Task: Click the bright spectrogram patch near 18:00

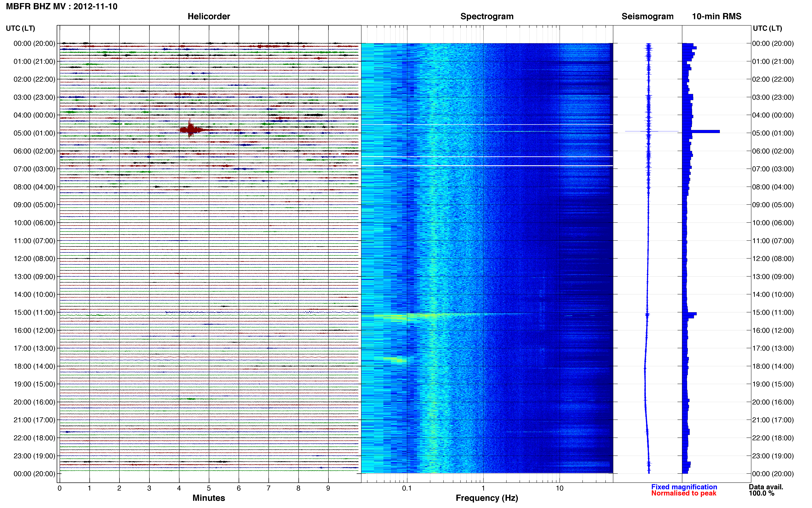Action: coord(395,360)
